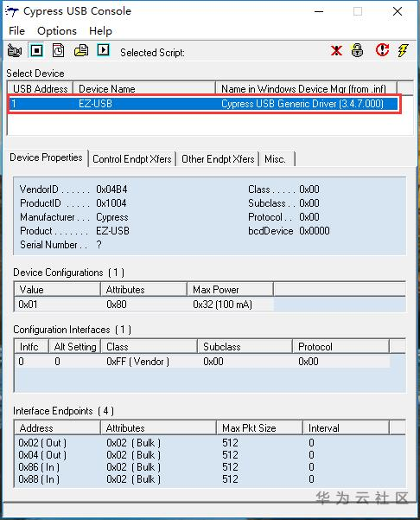420x520 pixels.
Task: Click the Device Name column header
Action: point(144,88)
